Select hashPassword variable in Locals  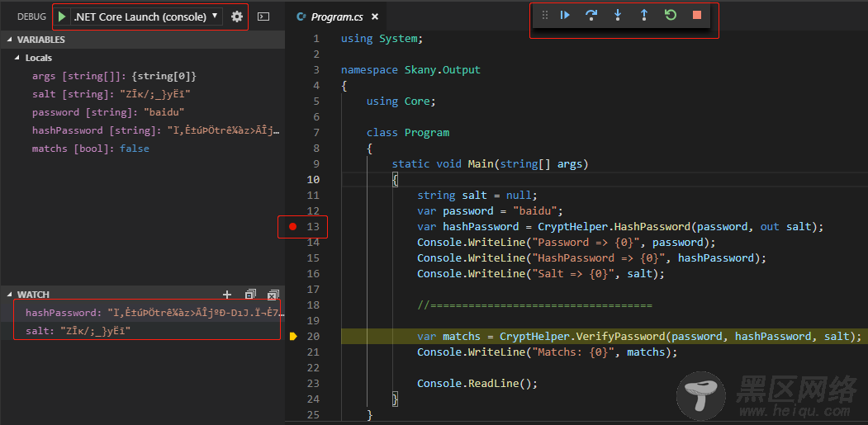[x=142, y=130]
